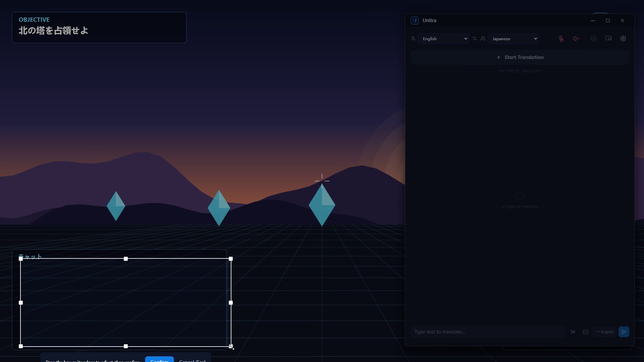Click Start Translation
Viewport: 644px width, 362px height.
tap(520, 57)
